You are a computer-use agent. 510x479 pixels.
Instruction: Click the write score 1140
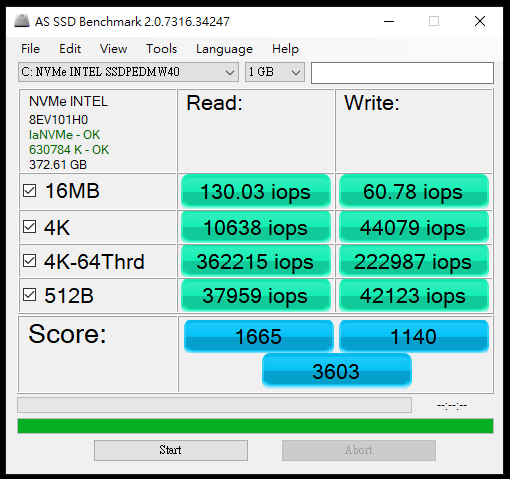[x=414, y=336]
